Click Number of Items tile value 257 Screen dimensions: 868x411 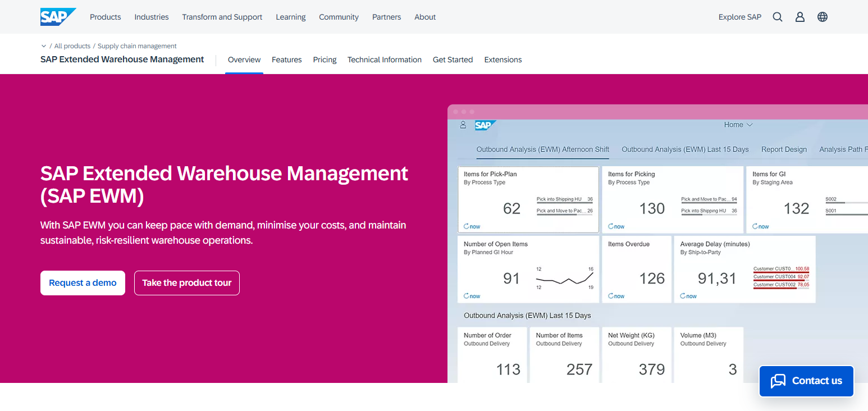pos(579,369)
